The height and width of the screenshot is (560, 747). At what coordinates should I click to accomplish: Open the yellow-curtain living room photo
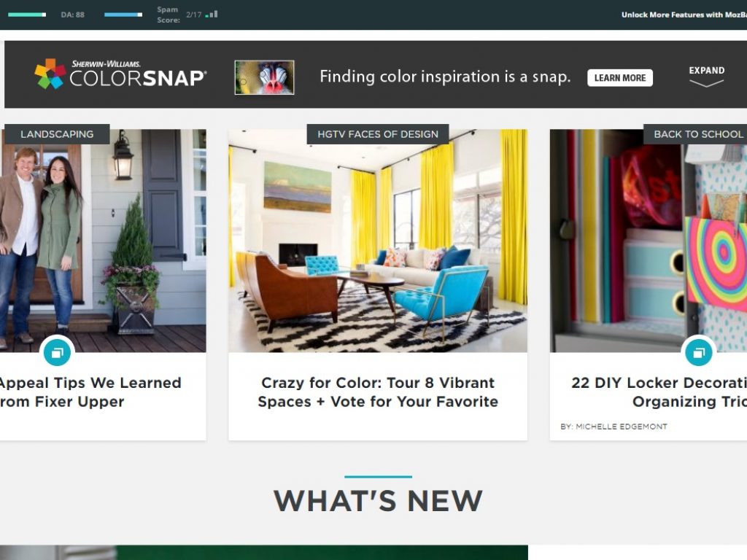378,241
